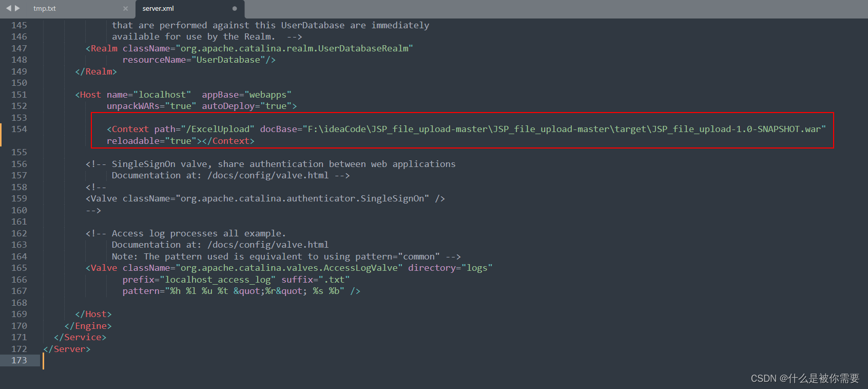This screenshot has height=389, width=868.
Task: Click line number 154 in gutter
Action: (x=19, y=129)
